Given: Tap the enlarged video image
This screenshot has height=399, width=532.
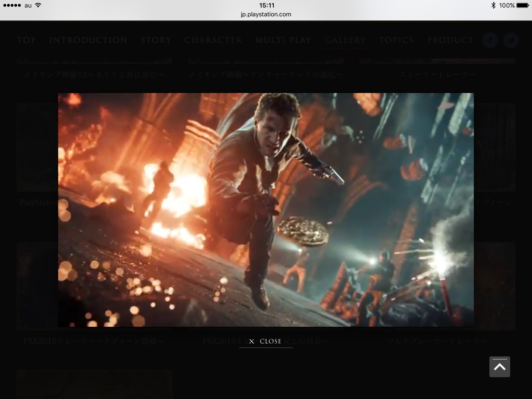Looking at the screenshot, I should 266,210.
